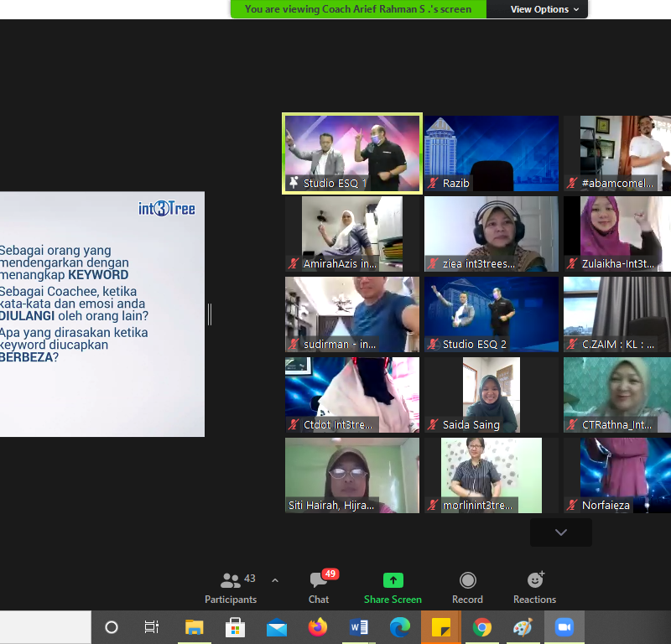Viewport: 671px width, 644px height.
Task: Open the Reactions menu
Action: coord(534,587)
